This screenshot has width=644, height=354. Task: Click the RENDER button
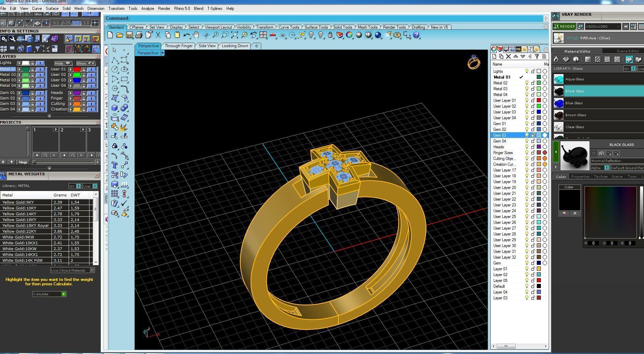(x=564, y=26)
